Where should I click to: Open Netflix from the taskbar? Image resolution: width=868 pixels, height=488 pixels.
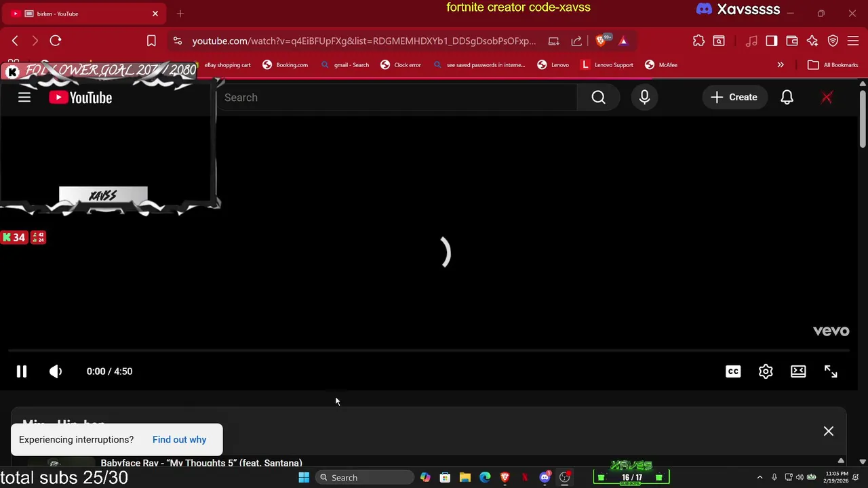(525, 478)
